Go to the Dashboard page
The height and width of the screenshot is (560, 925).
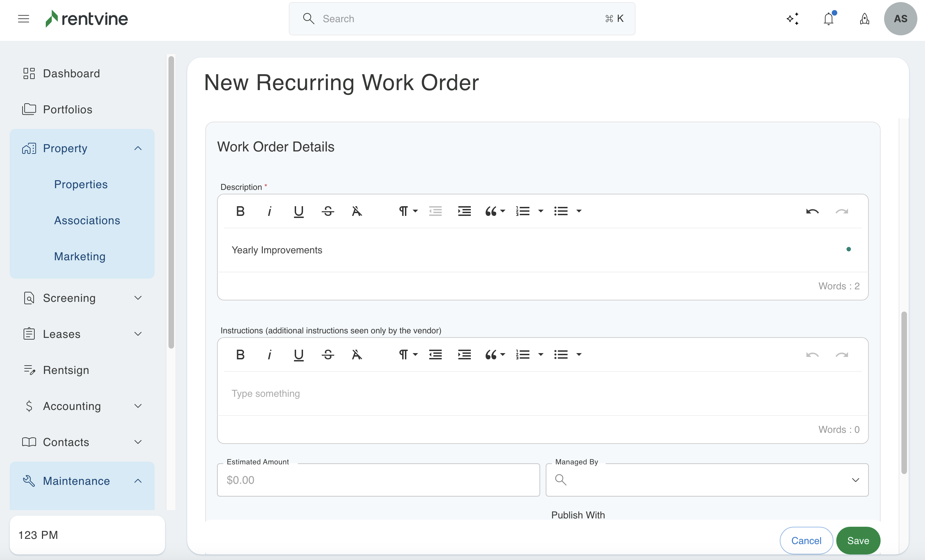71,73
